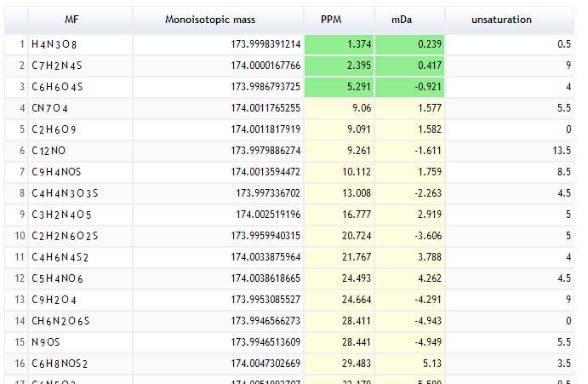
Task: Click the C6H6O4S formula cell
Action: click(80, 87)
